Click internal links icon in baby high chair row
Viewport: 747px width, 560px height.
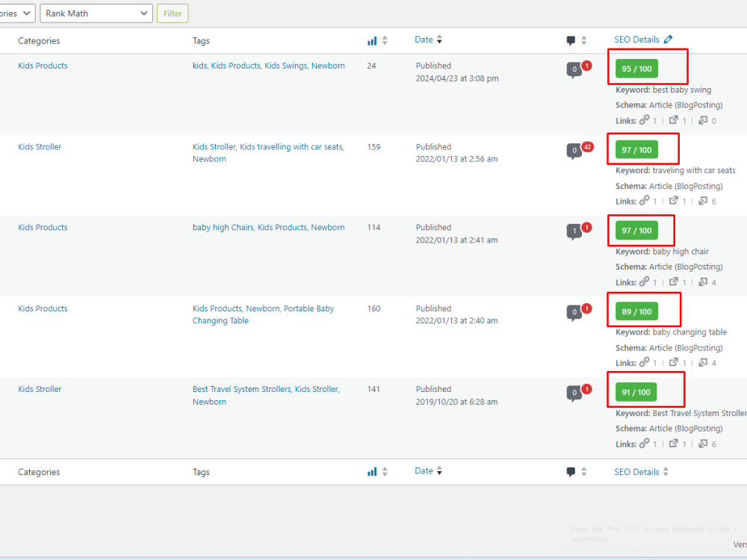coord(644,281)
